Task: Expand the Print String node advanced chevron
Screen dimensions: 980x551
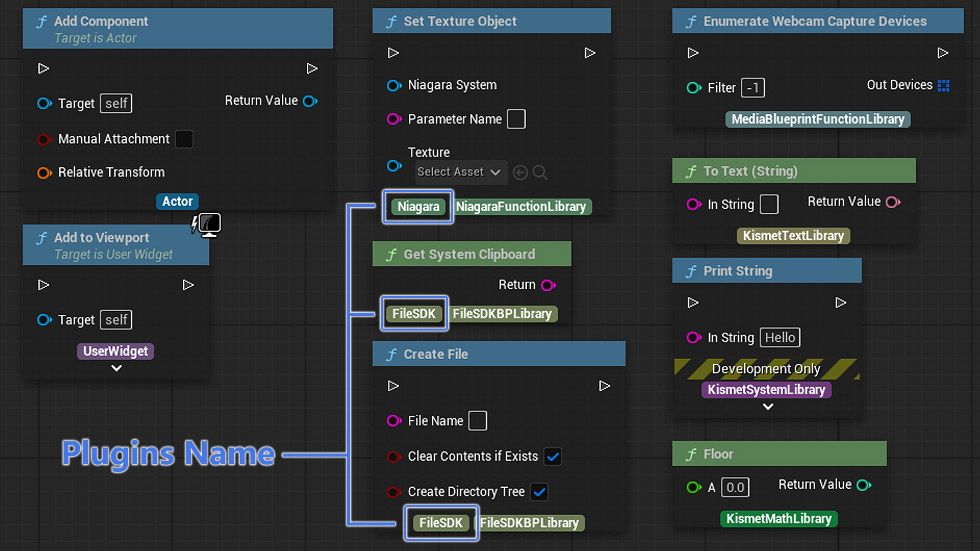Action: 768,407
